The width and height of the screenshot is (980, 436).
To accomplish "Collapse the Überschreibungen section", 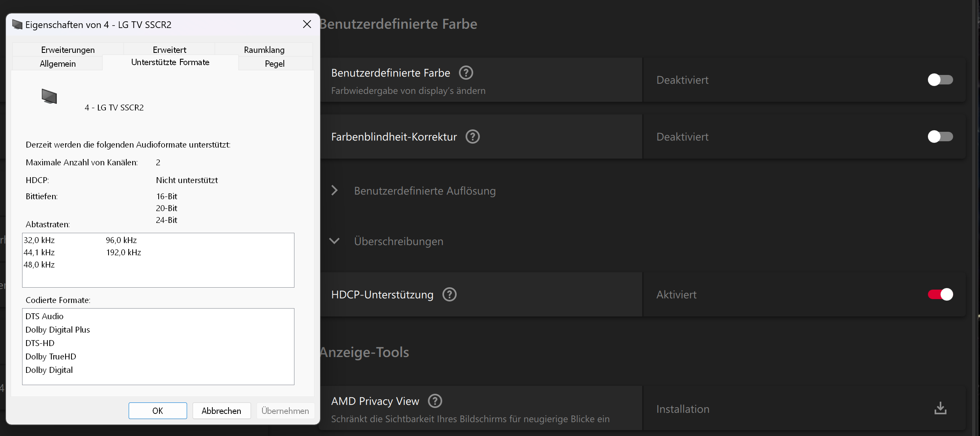I will 334,241.
